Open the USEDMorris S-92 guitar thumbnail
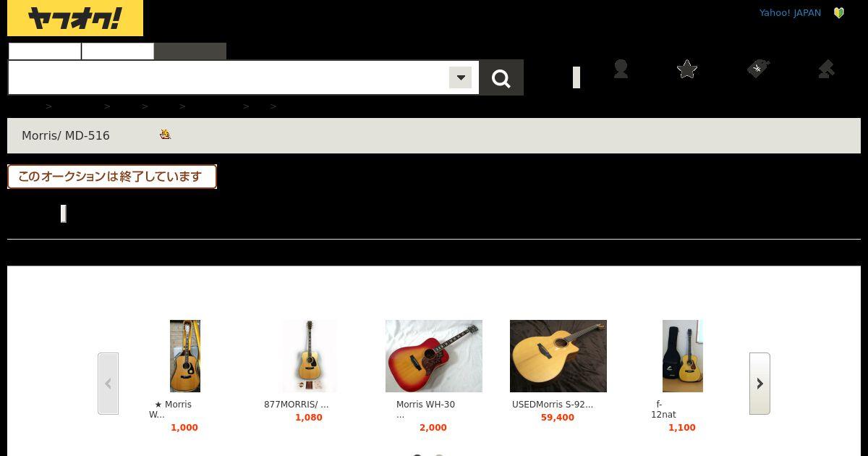The width and height of the screenshot is (868, 456). [x=558, y=356]
